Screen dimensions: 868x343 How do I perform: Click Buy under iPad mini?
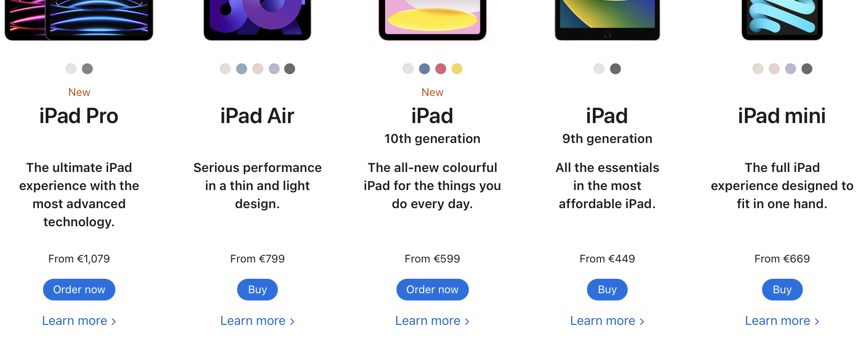pos(782,290)
